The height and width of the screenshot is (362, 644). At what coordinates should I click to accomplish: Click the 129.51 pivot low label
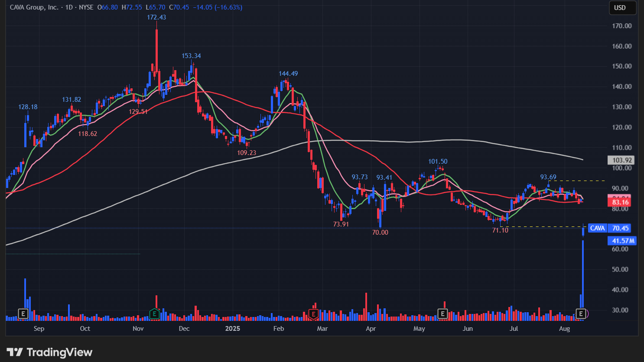coord(138,112)
